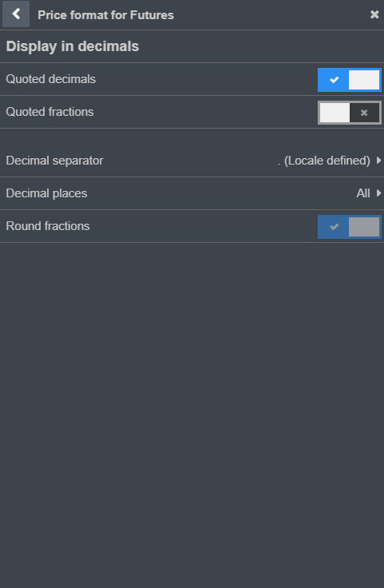The width and height of the screenshot is (384, 588).
Task: Click the Display in decimals heading
Action: pos(73,46)
